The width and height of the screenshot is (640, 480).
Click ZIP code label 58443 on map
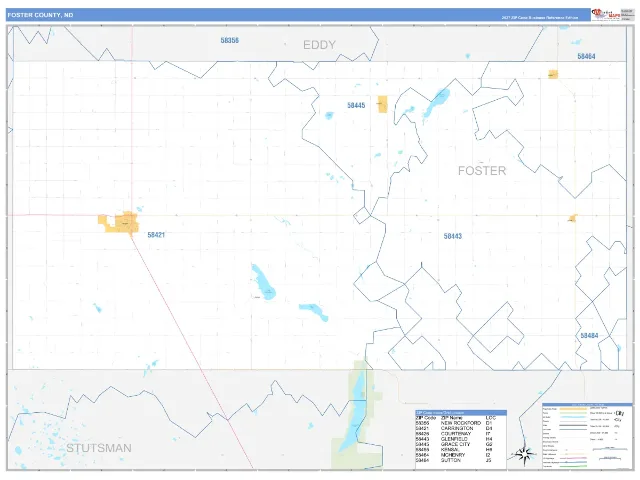click(x=453, y=236)
